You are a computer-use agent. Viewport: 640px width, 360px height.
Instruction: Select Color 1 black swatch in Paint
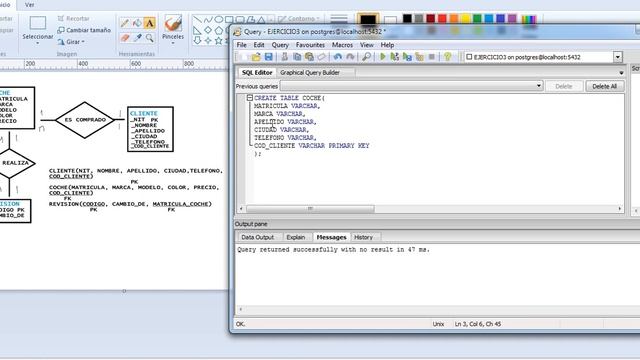(368, 19)
